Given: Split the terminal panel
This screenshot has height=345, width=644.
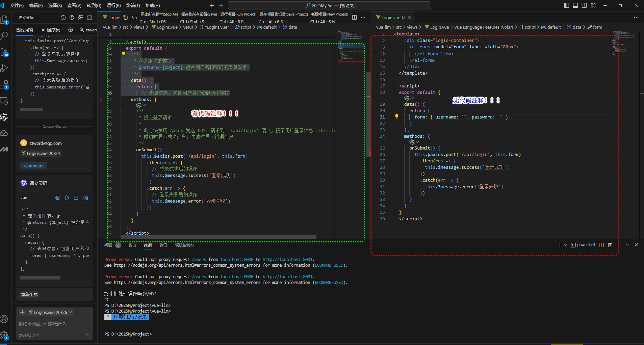Looking at the screenshot, I should point(601,245).
